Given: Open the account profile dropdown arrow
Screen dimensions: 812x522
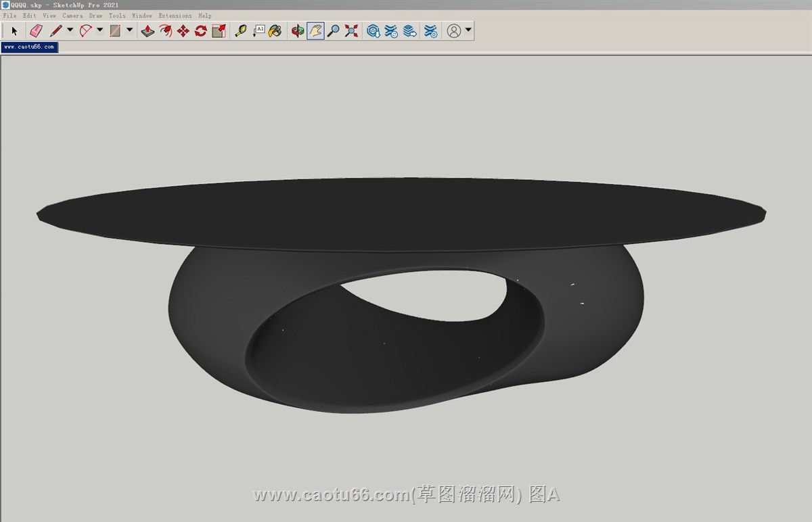Looking at the screenshot, I should click(x=468, y=30).
